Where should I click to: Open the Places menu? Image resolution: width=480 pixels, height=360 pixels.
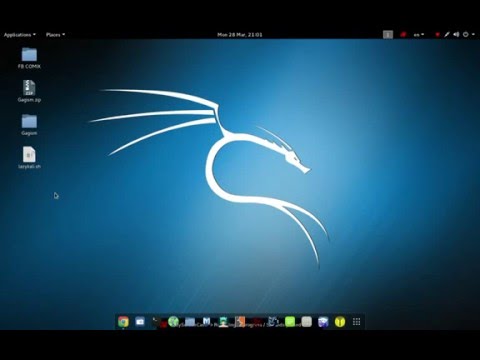55,35
